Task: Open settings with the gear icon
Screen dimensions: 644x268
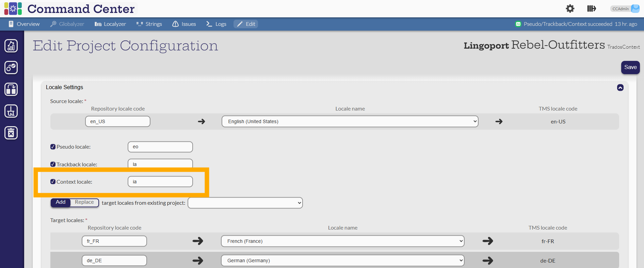Action: coord(570,9)
